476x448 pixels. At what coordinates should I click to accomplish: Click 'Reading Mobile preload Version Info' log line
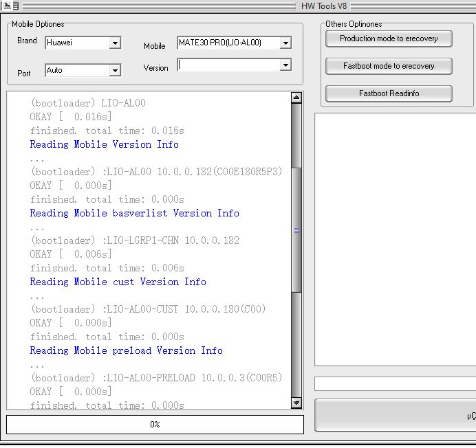tap(126, 350)
